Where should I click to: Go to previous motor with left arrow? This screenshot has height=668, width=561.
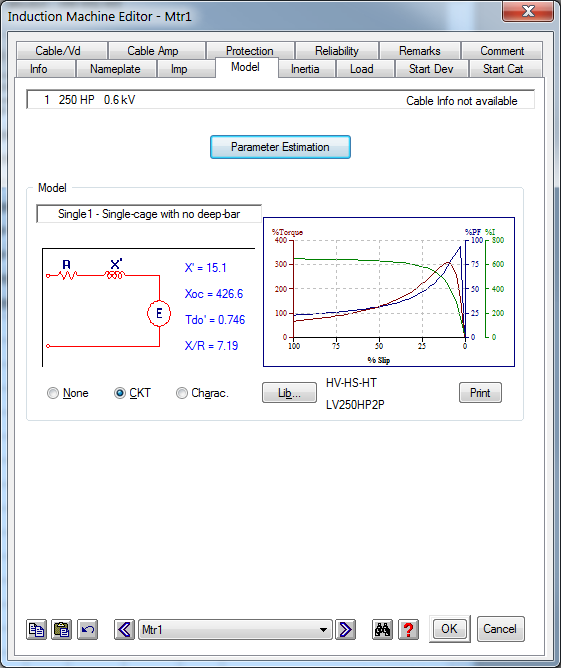click(124, 629)
